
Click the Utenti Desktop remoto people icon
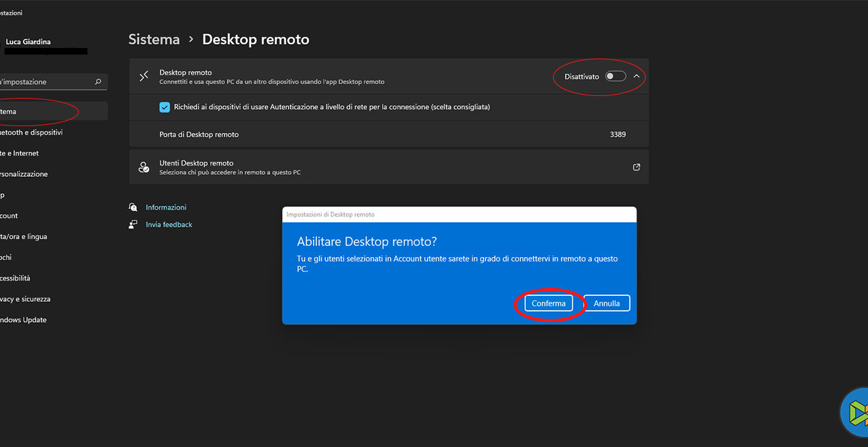pos(144,168)
